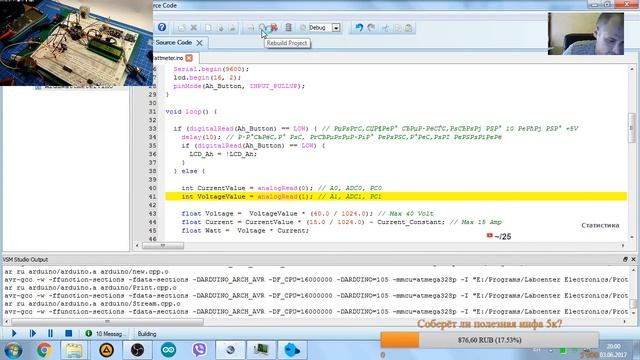Viewport: 640px width, 360px height.
Task: Click the arduino/Stream.cpp.o output line
Action: point(92,304)
